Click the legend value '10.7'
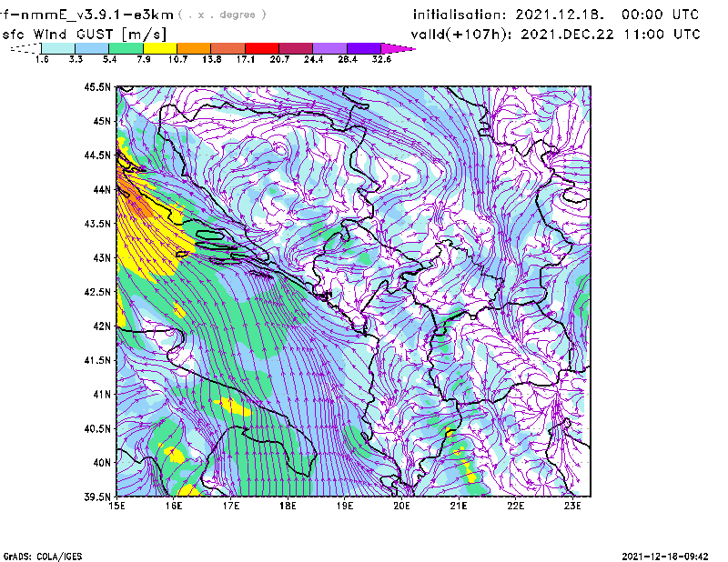The height and width of the screenshot is (562, 728). click(x=177, y=59)
